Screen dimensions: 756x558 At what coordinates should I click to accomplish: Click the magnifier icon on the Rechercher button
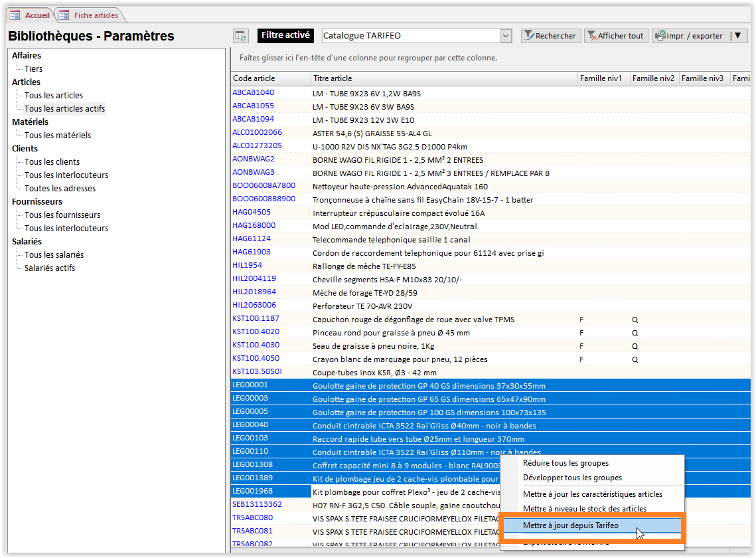(x=531, y=35)
